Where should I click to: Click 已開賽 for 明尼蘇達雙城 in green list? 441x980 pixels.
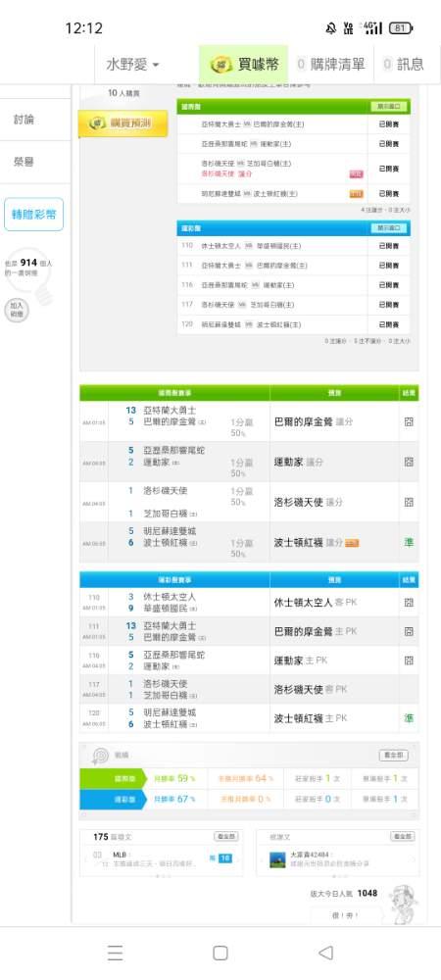tap(388, 194)
